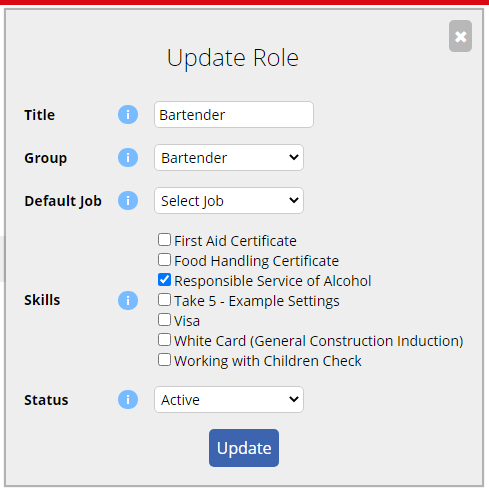Image resolution: width=489 pixels, height=496 pixels.
Task: Enable the Visa skill checkbox
Action: tap(164, 320)
